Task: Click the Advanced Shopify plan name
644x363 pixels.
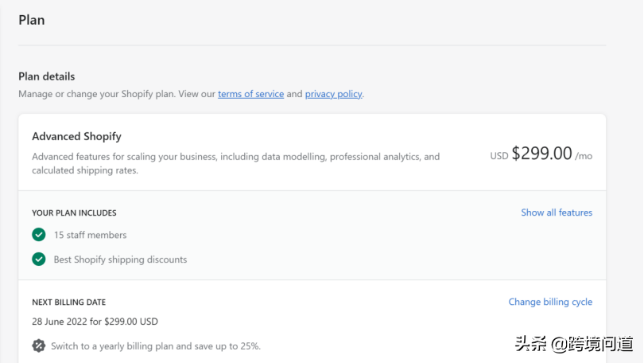Action: tap(76, 136)
